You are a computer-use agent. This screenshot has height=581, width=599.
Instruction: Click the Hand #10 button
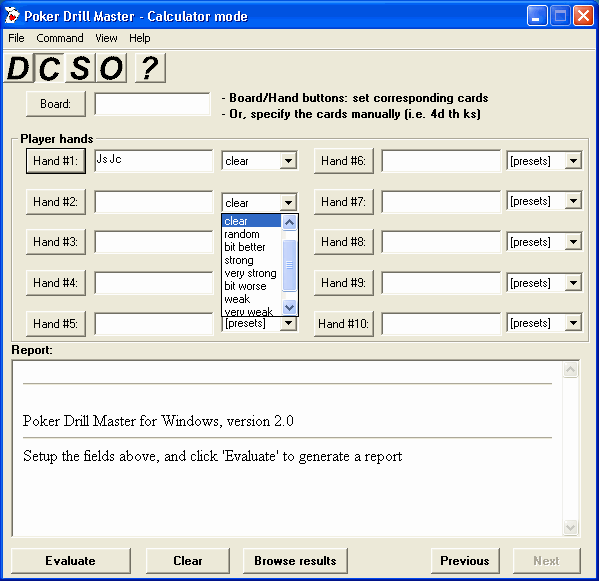[343, 324]
